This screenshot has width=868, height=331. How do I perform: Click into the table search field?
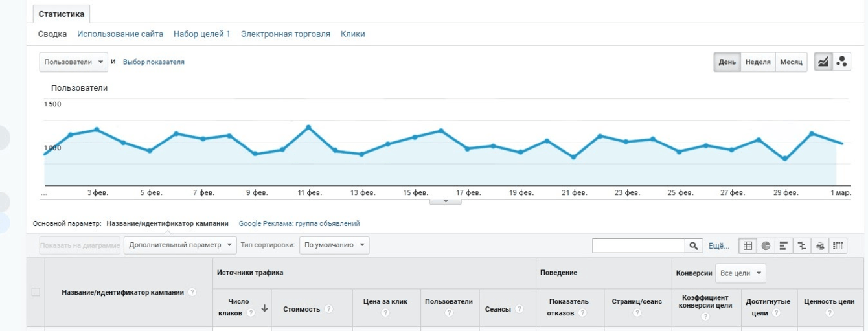pos(639,245)
